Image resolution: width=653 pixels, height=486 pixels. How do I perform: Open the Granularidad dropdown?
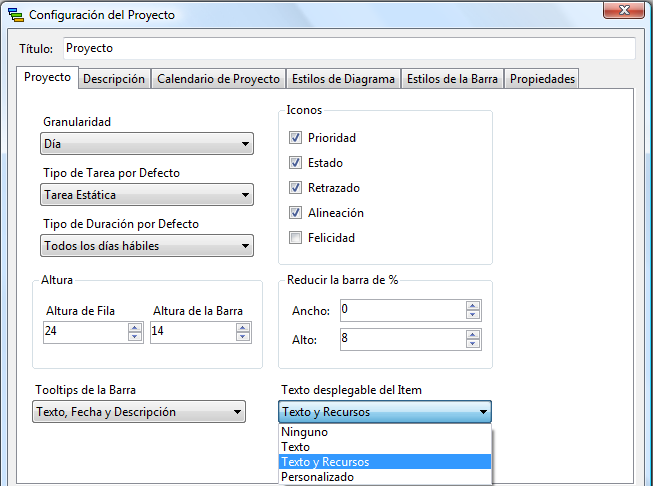click(146, 145)
